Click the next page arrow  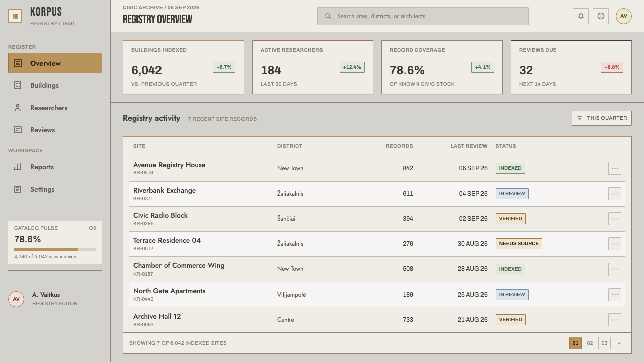(x=619, y=343)
